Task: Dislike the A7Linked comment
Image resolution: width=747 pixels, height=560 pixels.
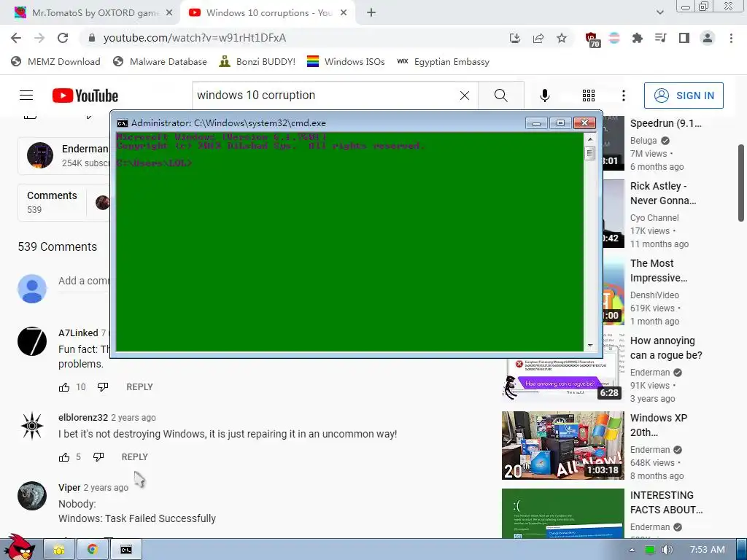Action: click(x=103, y=387)
